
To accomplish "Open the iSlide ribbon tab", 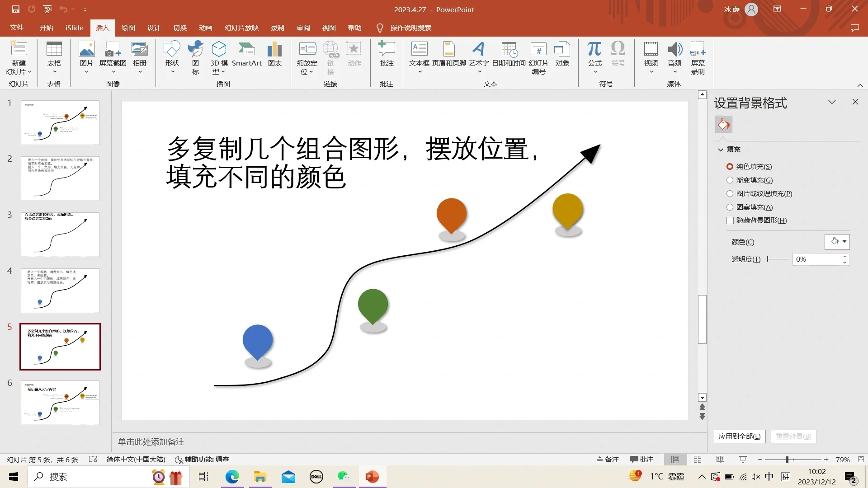I will pyautogui.click(x=74, y=28).
